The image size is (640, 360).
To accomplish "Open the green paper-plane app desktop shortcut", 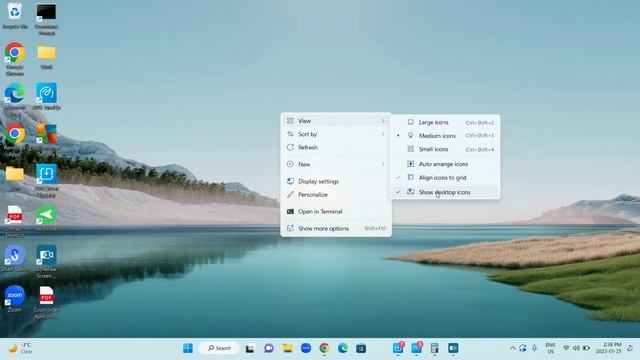I will (46, 218).
